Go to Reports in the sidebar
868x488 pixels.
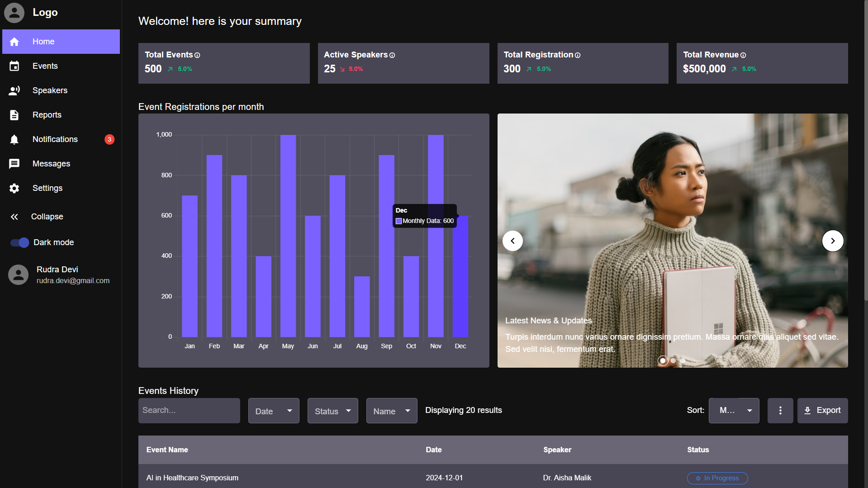47,115
